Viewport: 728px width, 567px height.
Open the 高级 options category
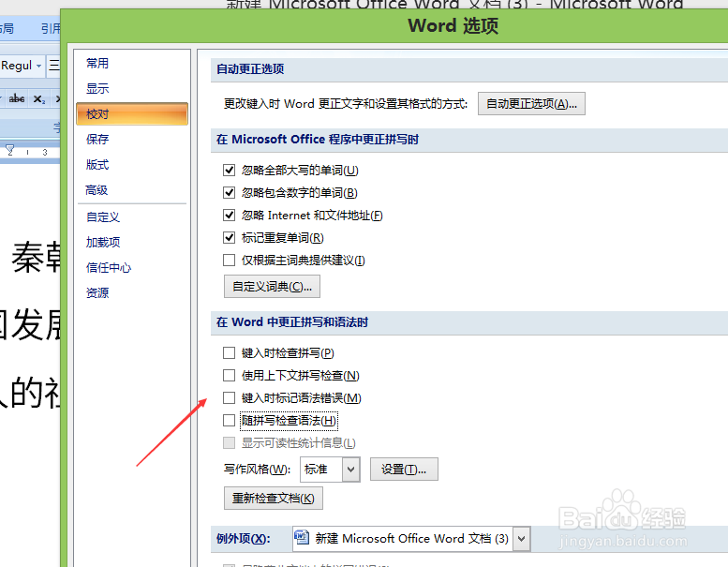pos(97,190)
